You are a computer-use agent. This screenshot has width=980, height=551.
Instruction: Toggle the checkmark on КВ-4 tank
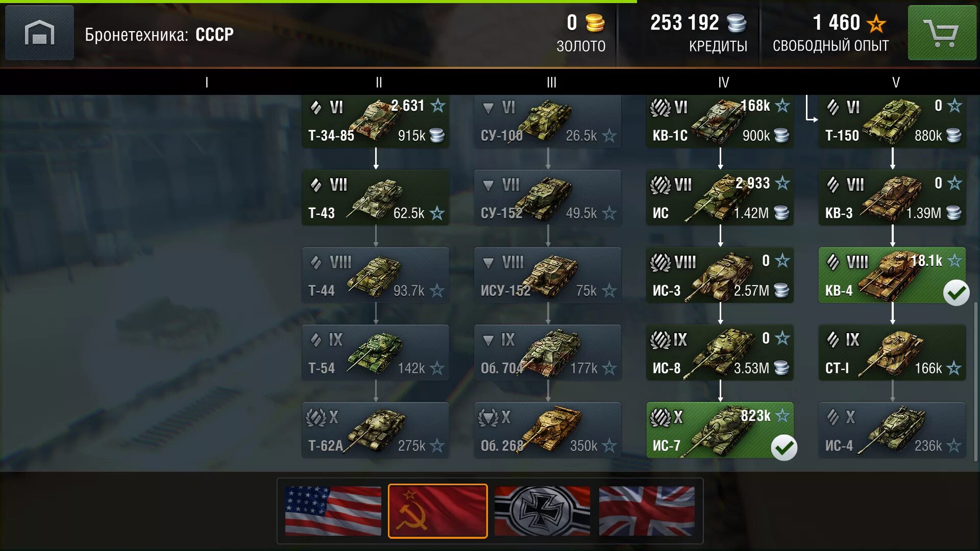click(x=956, y=293)
